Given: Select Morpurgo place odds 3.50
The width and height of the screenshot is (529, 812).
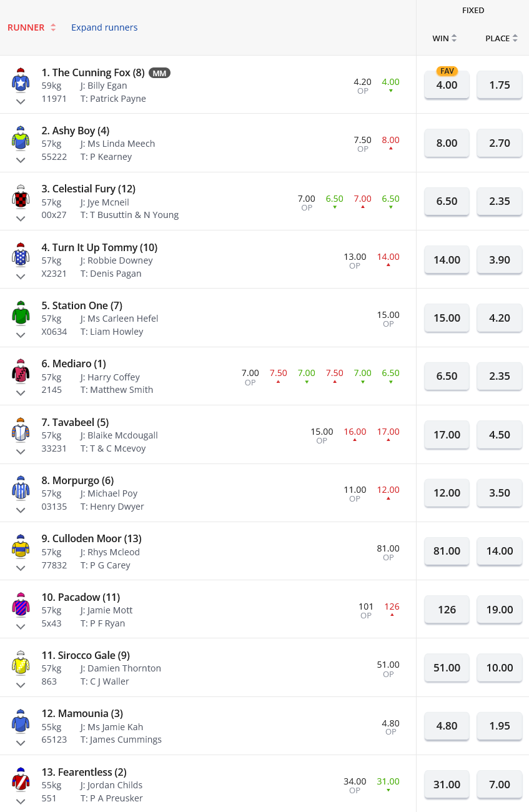Looking at the screenshot, I should (x=500, y=493).
